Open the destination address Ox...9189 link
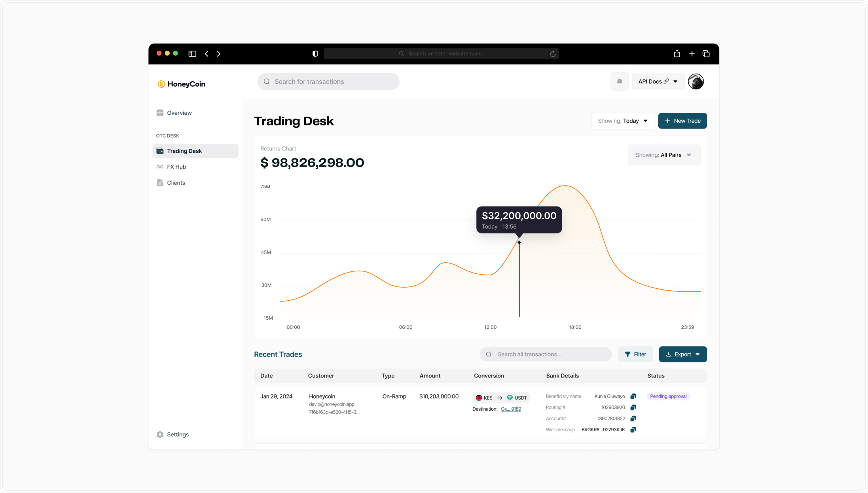The image size is (868, 493). [x=511, y=409]
